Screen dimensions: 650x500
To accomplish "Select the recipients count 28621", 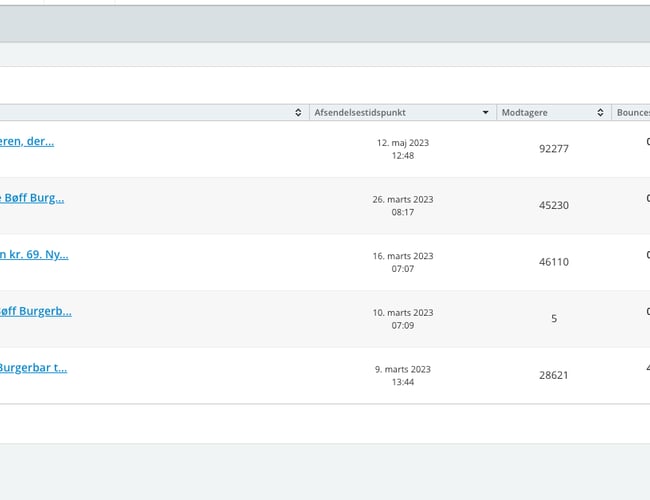I will [553, 375].
